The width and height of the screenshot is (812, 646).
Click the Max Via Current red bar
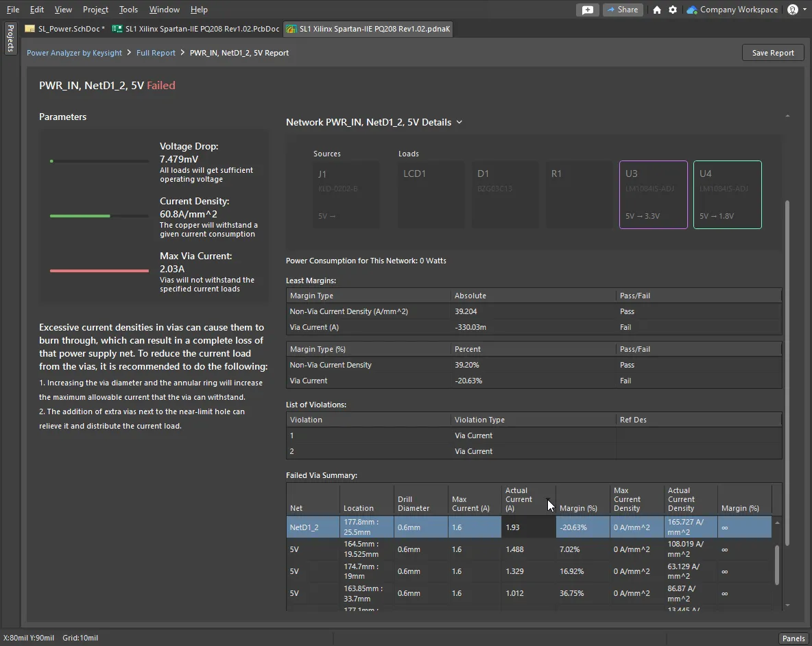99,271
